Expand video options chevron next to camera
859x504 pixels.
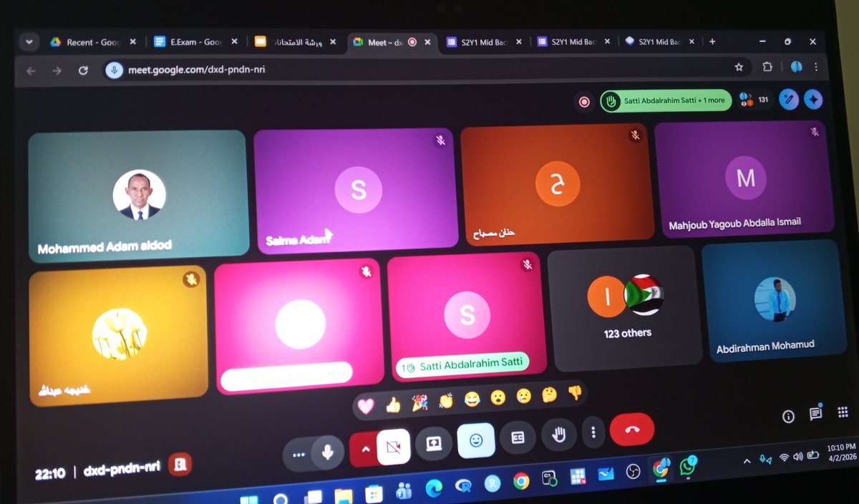[364, 448]
